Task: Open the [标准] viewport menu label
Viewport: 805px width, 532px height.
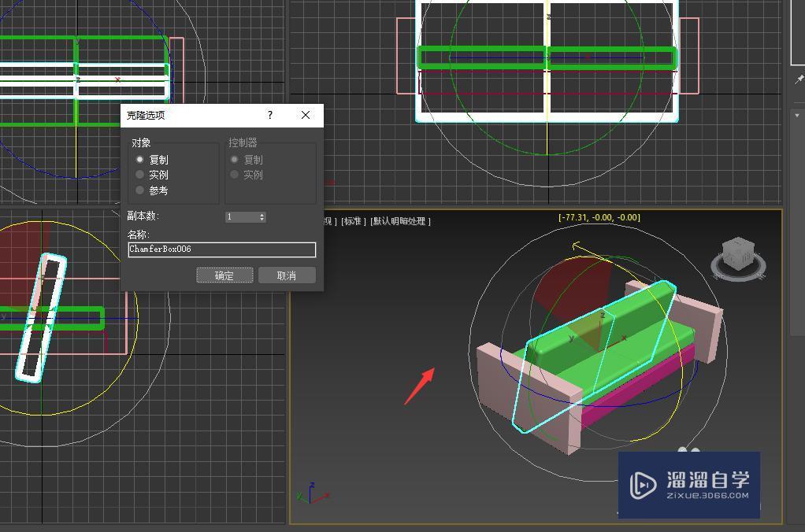Action: point(353,221)
